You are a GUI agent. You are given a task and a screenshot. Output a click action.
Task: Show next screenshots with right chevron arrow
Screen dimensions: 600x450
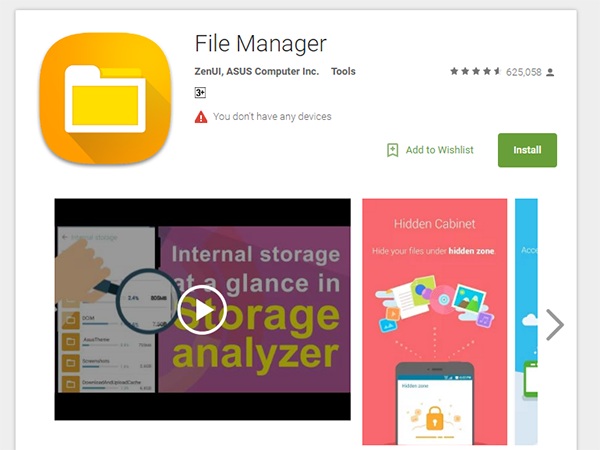(555, 325)
